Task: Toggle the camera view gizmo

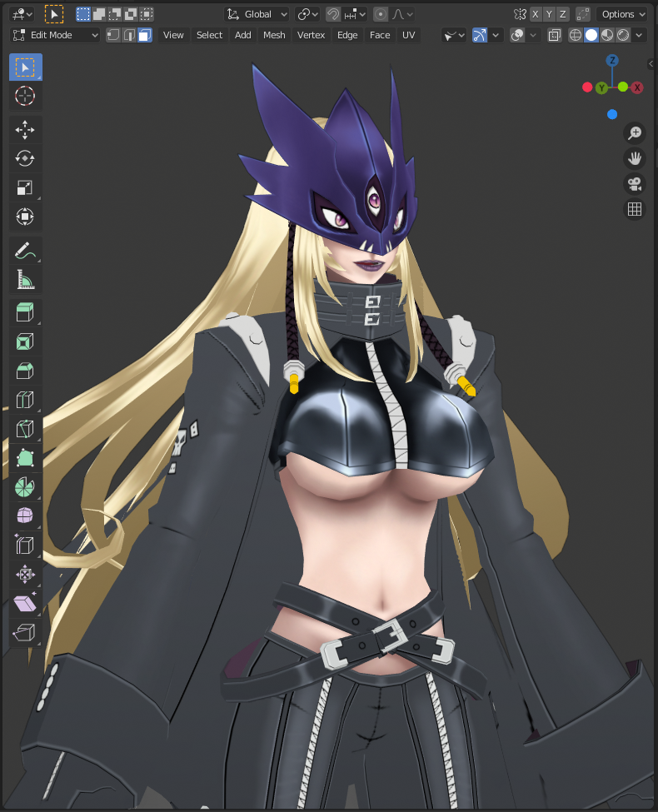Action: pyautogui.click(x=634, y=184)
